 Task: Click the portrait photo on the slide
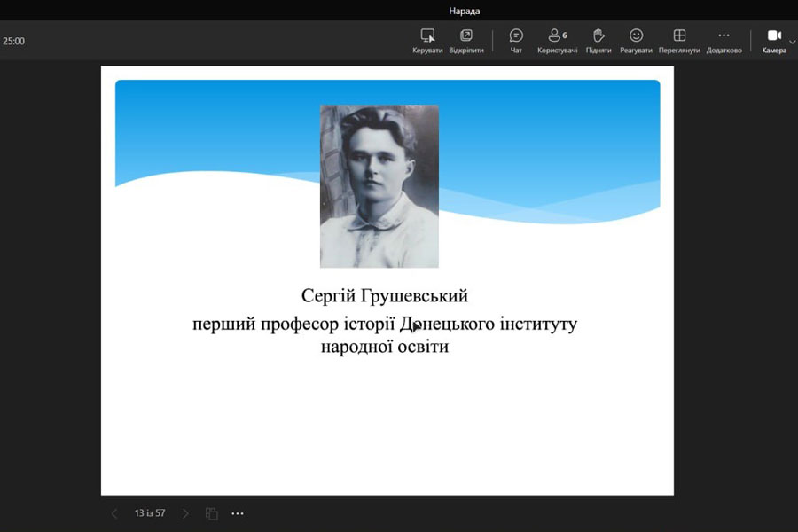[379, 186]
